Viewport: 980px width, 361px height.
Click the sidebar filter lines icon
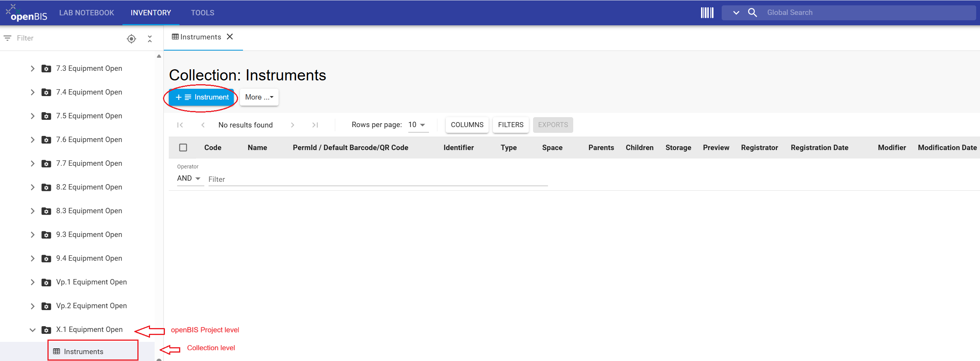(7, 38)
